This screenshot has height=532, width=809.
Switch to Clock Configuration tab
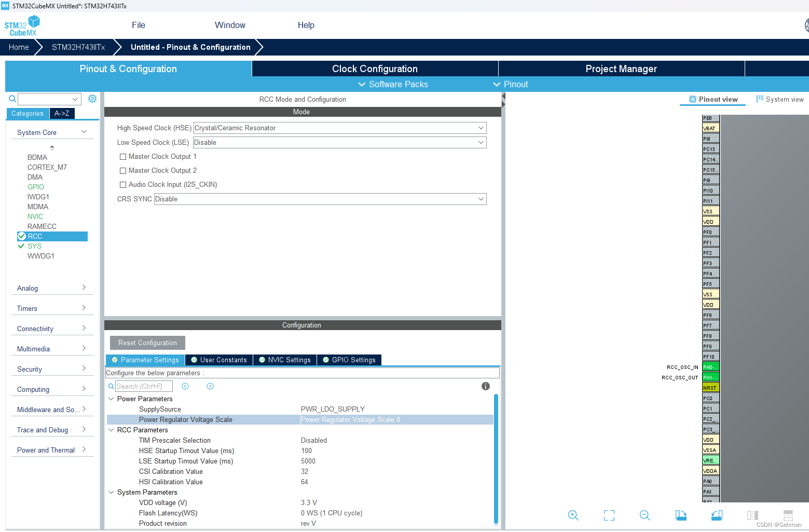pos(375,69)
